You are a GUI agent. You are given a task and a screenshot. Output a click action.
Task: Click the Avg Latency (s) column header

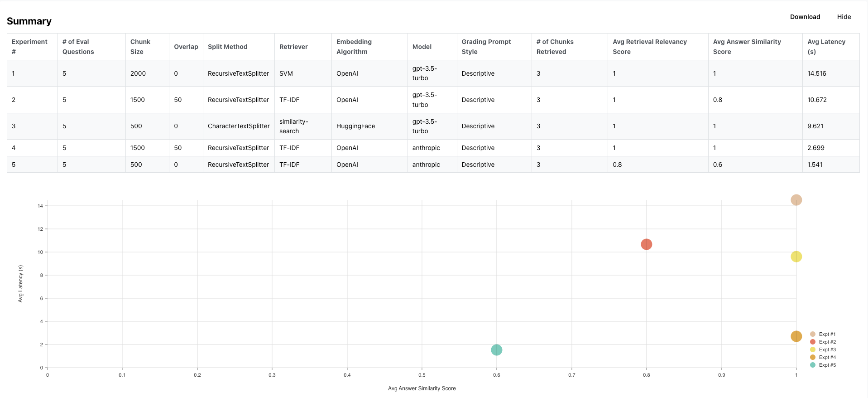(831, 47)
